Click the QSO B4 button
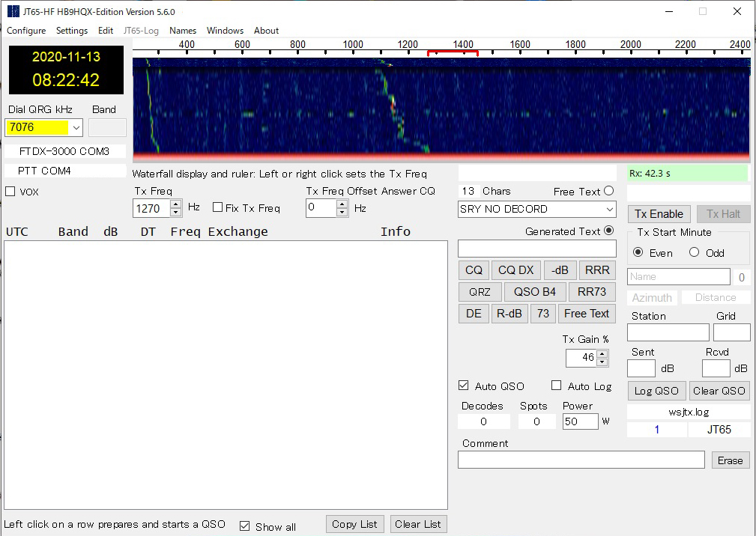The width and height of the screenshot is (756, 536). coord(535,292)
